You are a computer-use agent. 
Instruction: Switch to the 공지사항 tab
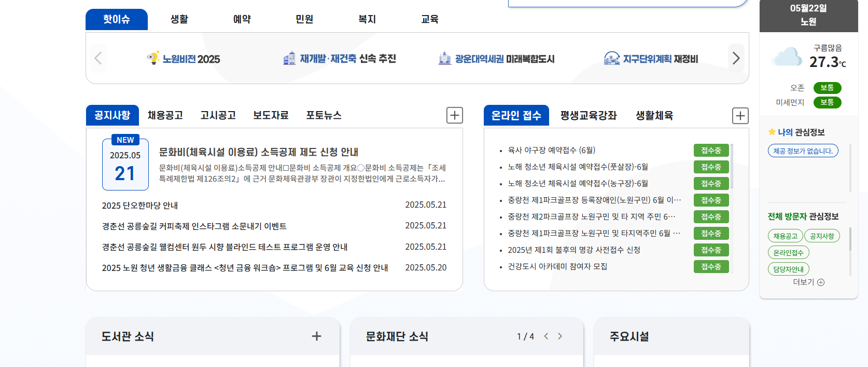(113, 115)
